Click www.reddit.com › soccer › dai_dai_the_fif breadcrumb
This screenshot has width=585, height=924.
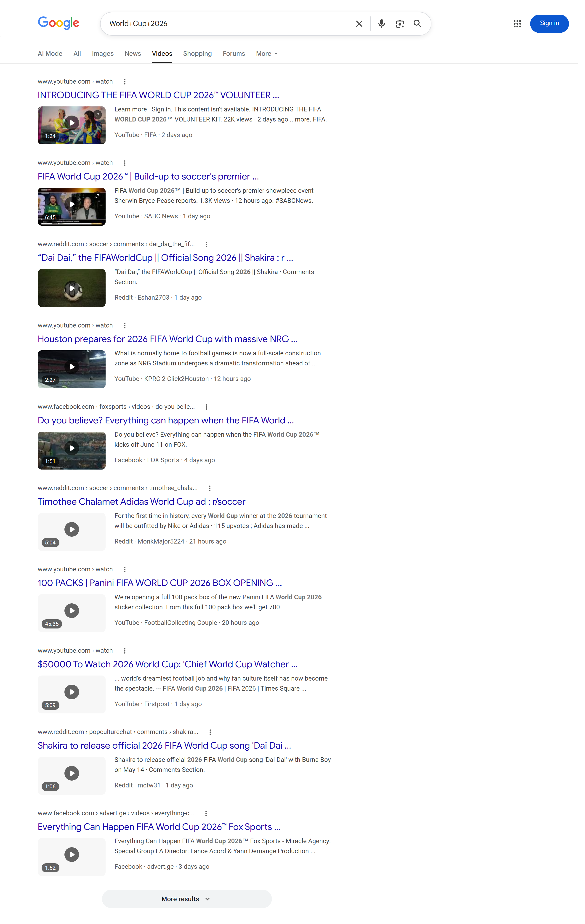pyautogui.click(x=116, y=244)
